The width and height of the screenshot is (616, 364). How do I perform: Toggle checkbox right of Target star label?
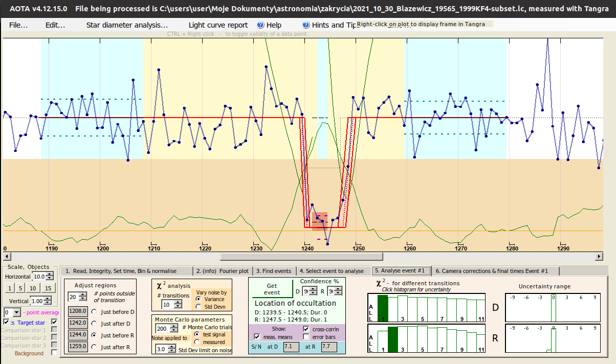coord(54,322)
